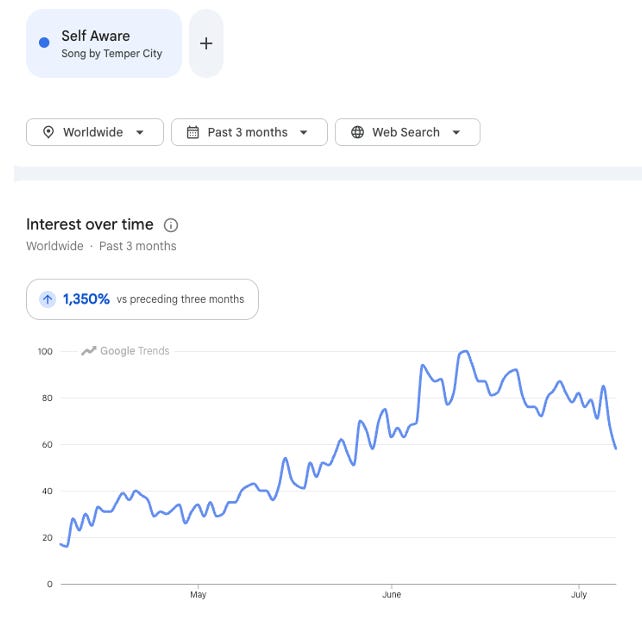Click the globe icon in Web Search filter

[x=357, y=132]
